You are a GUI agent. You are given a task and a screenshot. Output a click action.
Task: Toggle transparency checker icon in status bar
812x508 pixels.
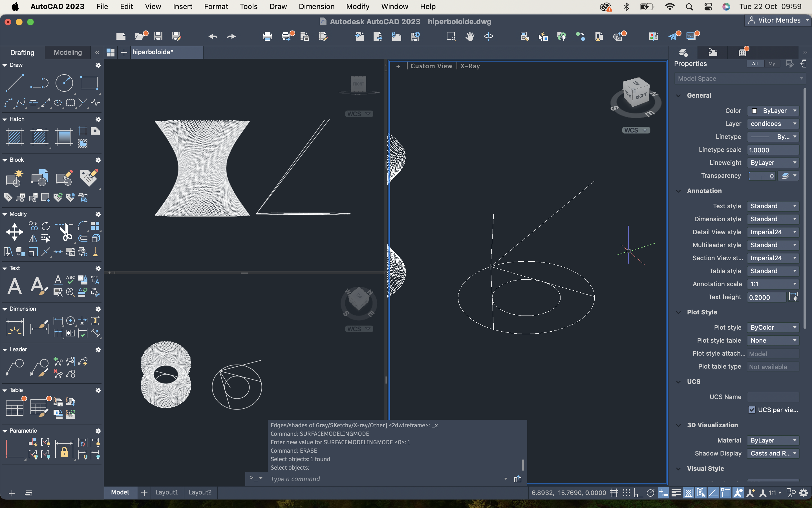(688, 492)
